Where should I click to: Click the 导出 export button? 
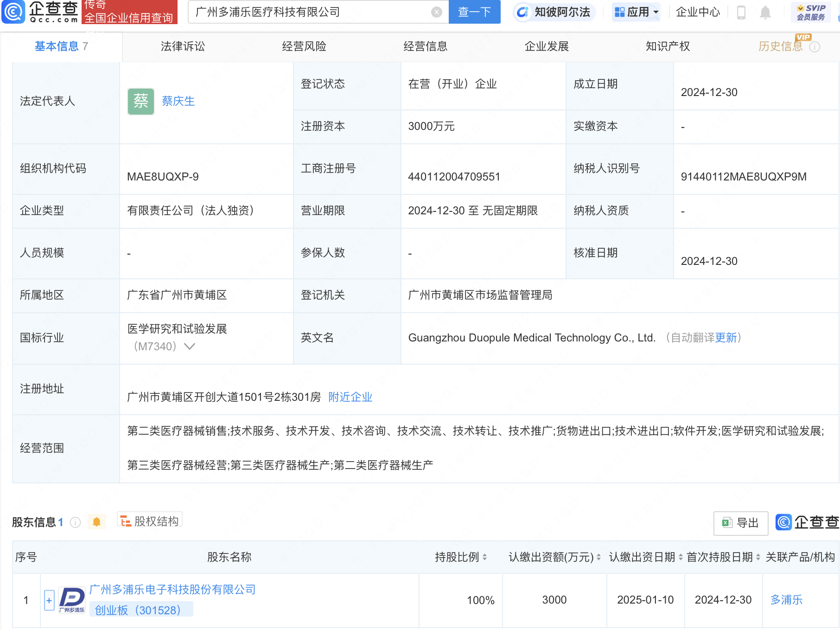(741, 523)
